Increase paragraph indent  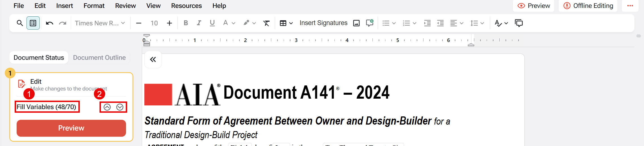tap(427, 23)
